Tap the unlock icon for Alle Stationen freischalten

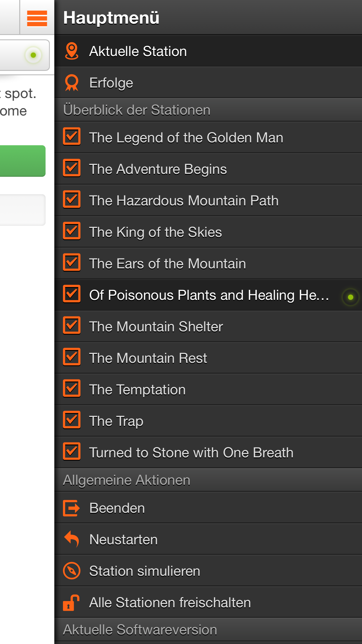click(71, 603)
